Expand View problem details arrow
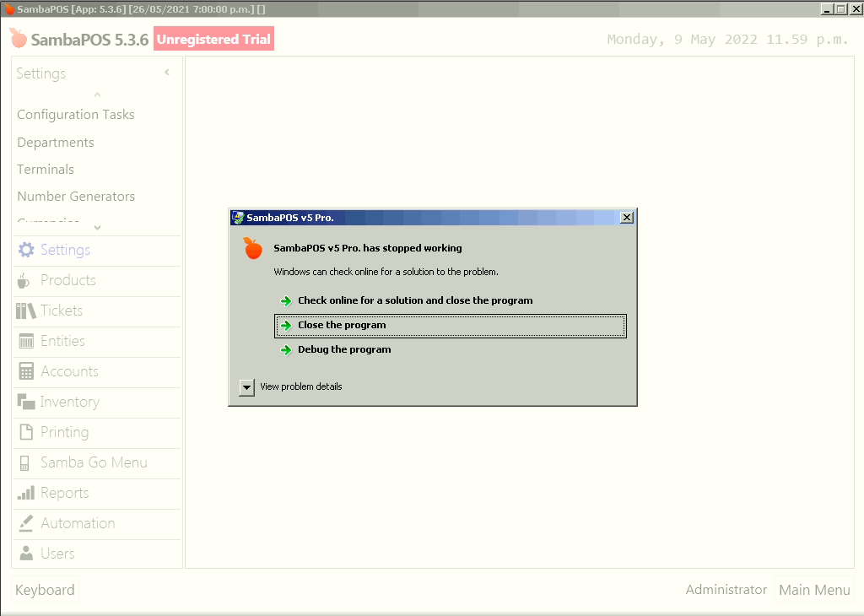864x616 pixels. point(247,387)
